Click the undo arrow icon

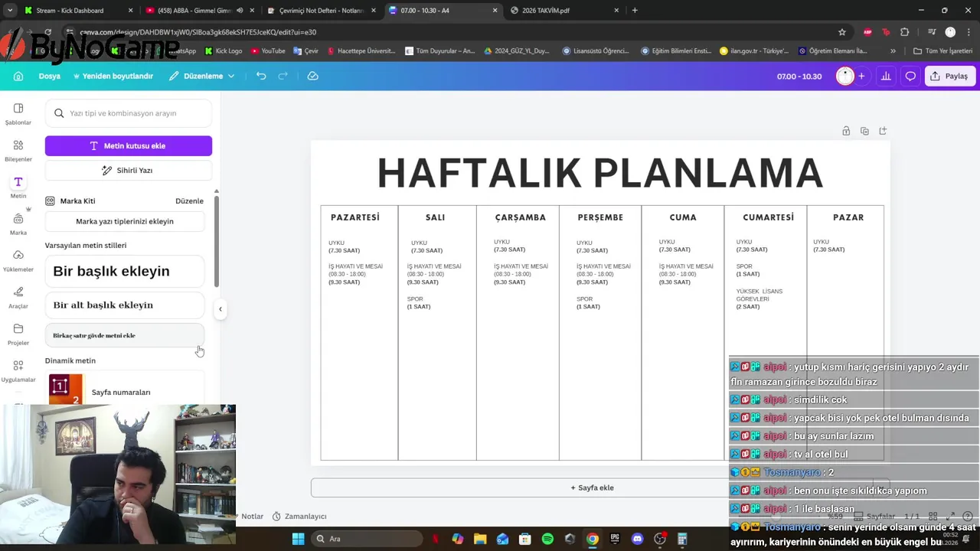click(261, 76)
